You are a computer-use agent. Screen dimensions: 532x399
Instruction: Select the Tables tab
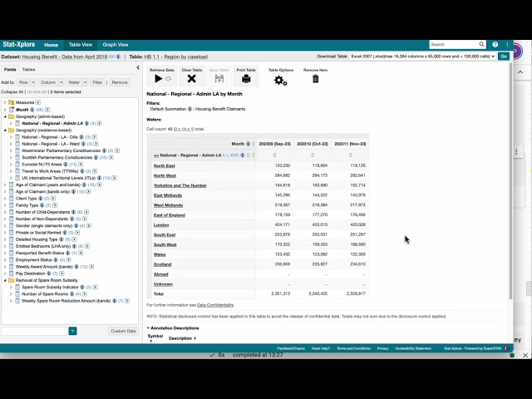[28, 70]
